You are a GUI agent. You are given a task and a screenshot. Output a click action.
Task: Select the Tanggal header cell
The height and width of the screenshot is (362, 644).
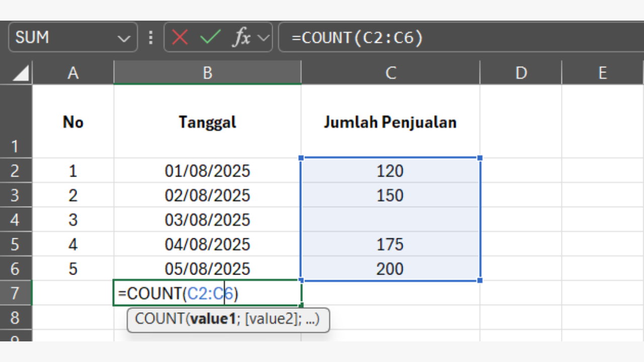[207, 122]
